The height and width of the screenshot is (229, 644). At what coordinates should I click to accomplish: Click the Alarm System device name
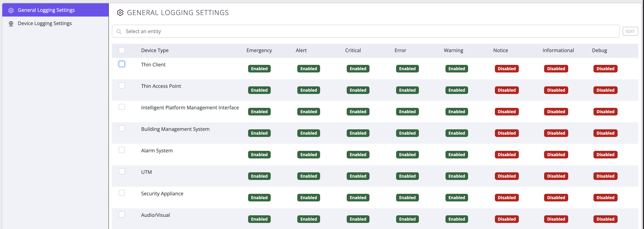pyautogui.click(x=157, y=151)
